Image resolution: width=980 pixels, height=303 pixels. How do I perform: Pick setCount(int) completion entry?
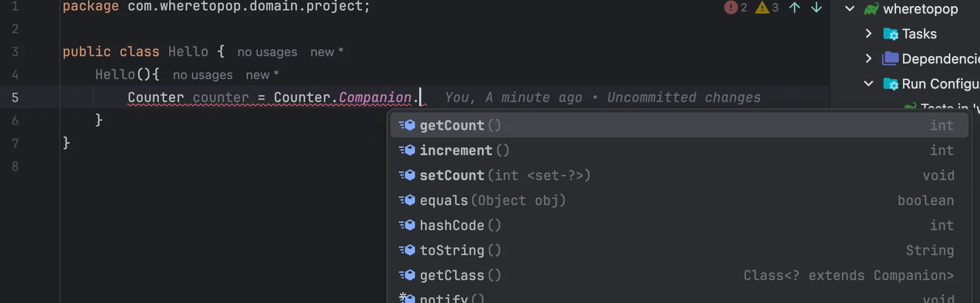point(505,175)
